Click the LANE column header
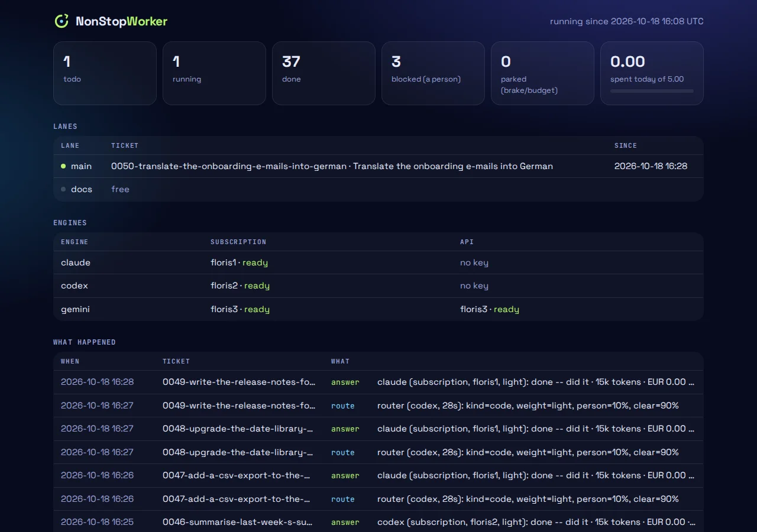The height and width of the screenshot is (532, 757). coord(70,145)
